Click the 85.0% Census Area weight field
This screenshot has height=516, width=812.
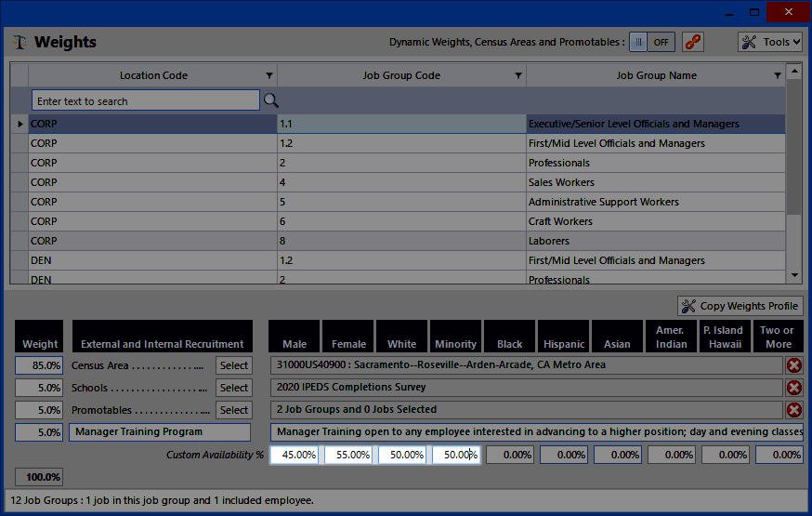pyautogui.click(x=39, y=365)
